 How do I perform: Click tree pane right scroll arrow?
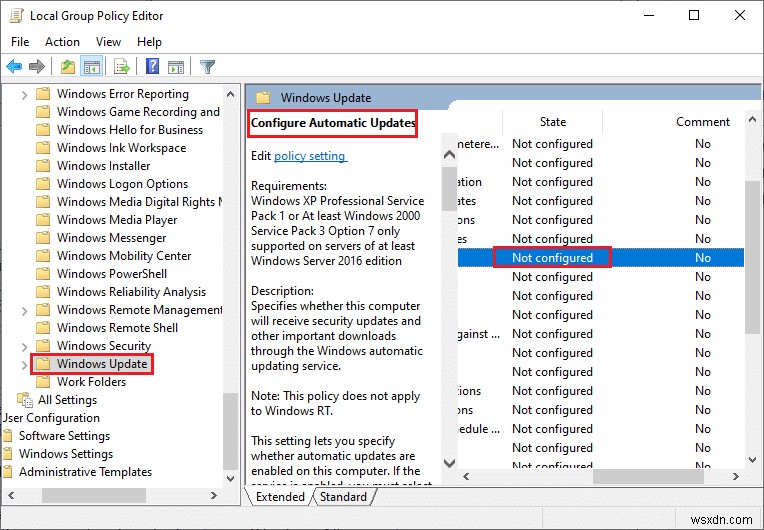(x=213, y=495)
